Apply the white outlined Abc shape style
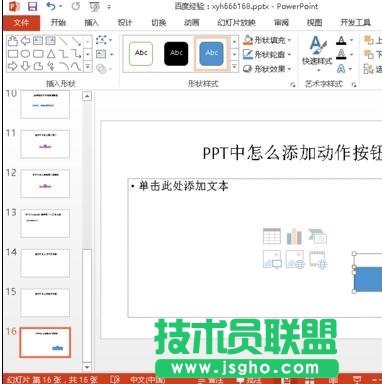 [141, 53]
